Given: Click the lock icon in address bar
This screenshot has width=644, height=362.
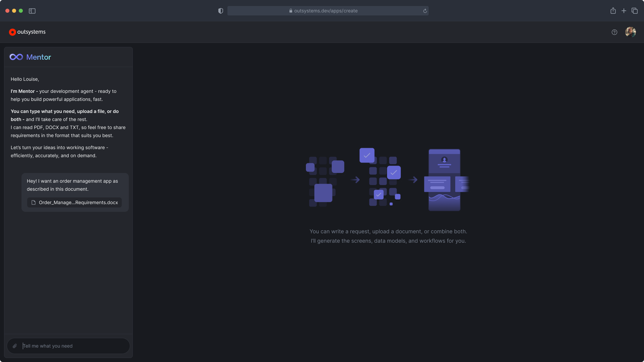Looking at the screenshot, I should (290, 11).
